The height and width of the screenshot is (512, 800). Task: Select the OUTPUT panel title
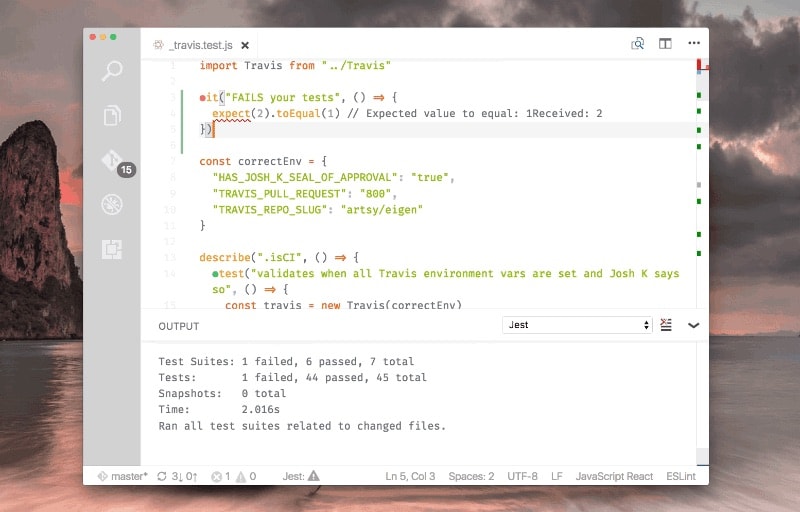(179, 326)
